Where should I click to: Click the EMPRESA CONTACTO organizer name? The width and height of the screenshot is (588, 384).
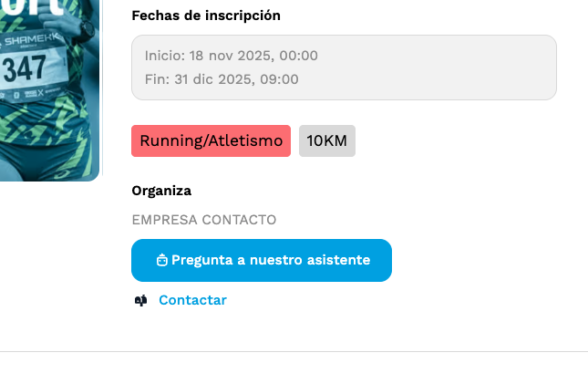[x=203, y=220]
